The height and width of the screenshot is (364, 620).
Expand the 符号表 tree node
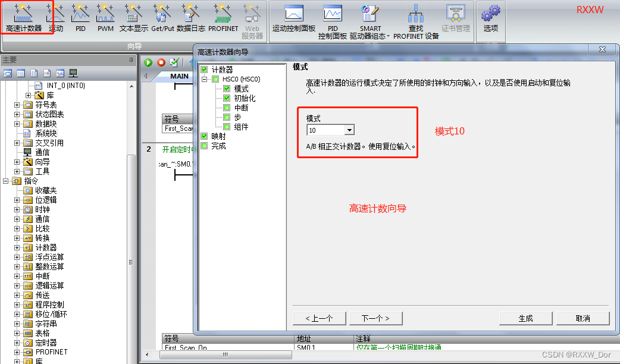click(x=17, y=105)
